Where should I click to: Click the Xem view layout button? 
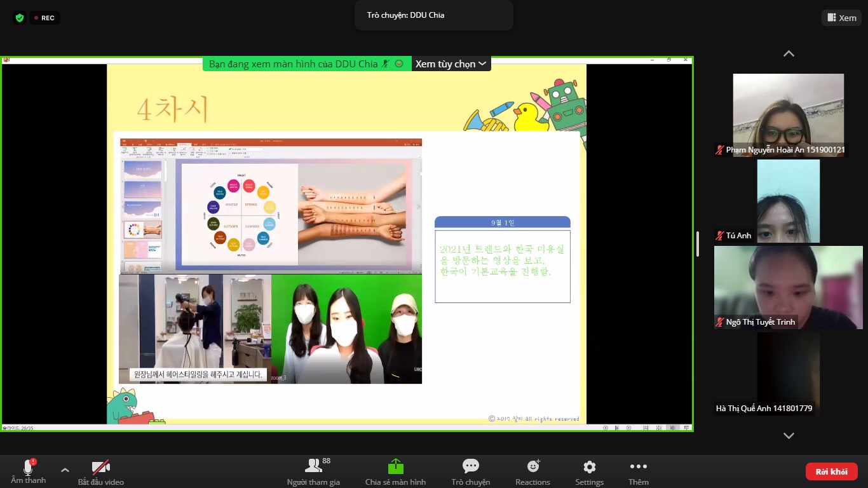tap(841, 18)
